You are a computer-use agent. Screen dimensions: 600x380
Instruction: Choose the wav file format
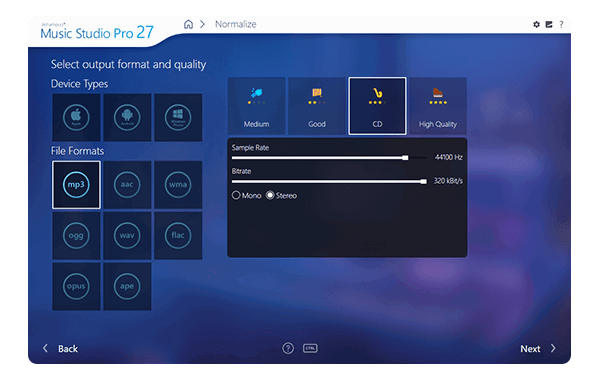click(127, 235)
